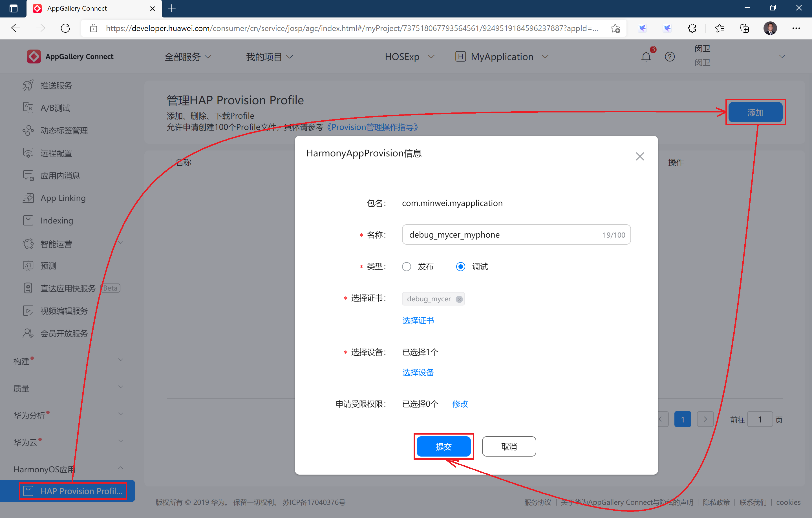
Task: View site info via the lock icon
Action: [x=93, y=28]
